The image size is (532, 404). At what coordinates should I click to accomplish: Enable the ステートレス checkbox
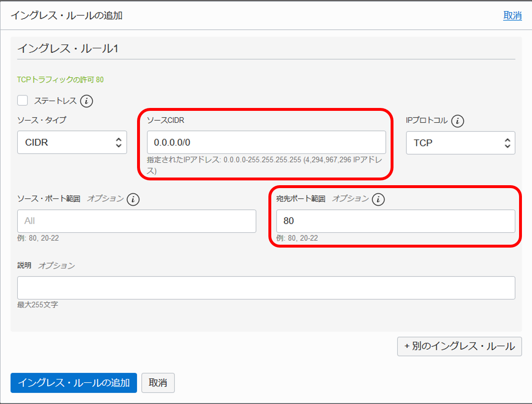click(23, 100)
